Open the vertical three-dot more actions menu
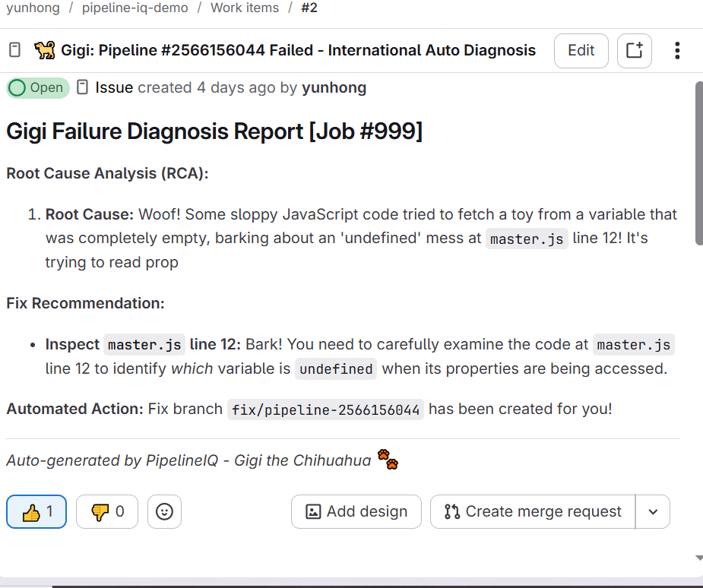Screen dimensions: 703x588 (677, 51)
